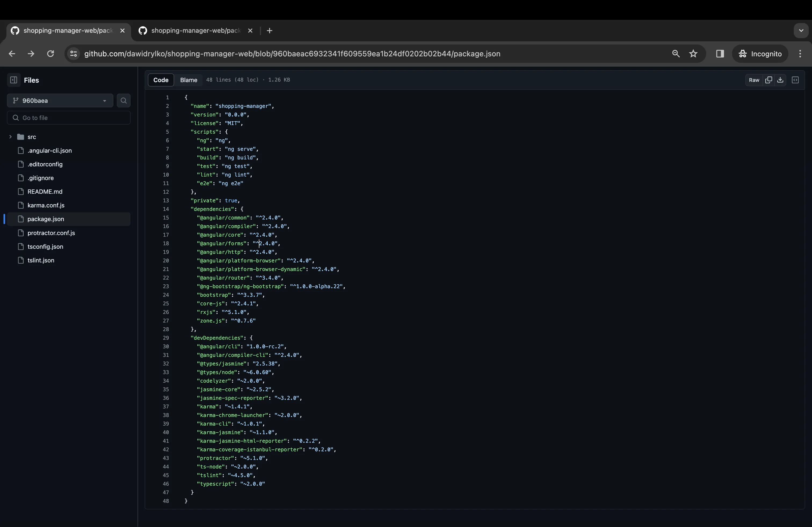
Task: Click the "name": "shopping-manager" line
Action: tap(232, 106)
